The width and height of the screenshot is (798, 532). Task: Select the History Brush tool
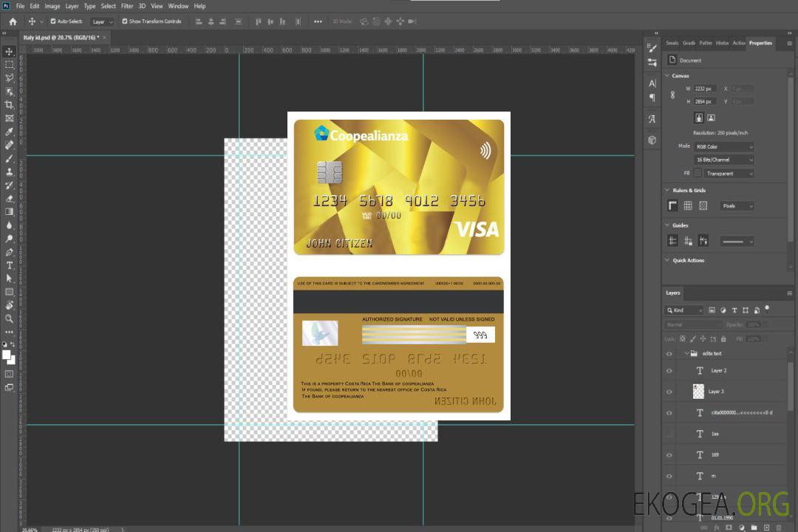coord(9,185)
